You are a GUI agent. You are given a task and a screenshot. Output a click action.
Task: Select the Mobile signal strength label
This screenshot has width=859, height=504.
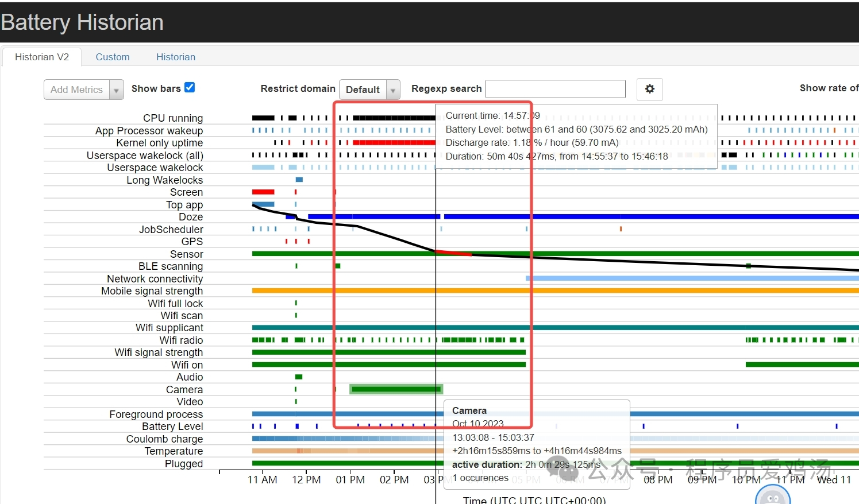click(x=152, y=291)
